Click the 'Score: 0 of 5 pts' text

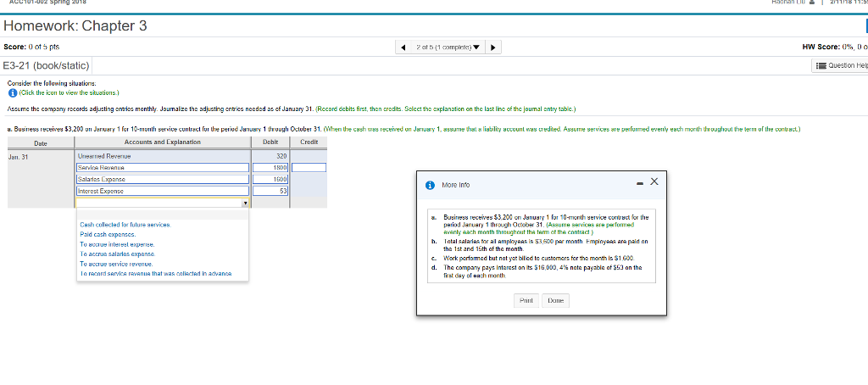pyautogui.click(x=31, y=47)
